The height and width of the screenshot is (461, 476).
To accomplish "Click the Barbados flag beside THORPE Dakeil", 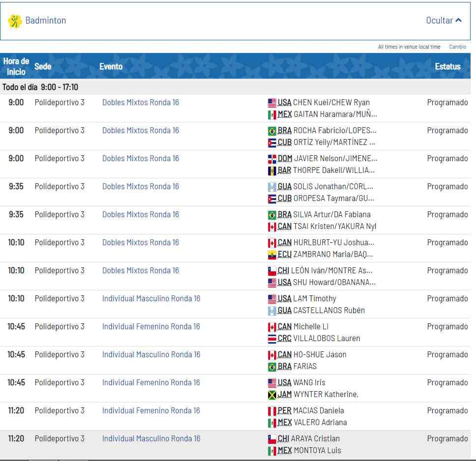I will [272, 171].
